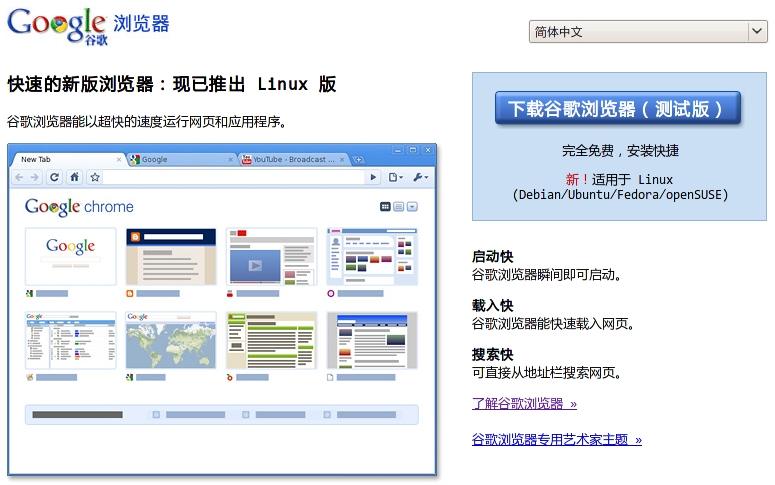This screenshot has width=775, height=485.
Task: Close the Google tab in the illustration
Action: [230, 159]
